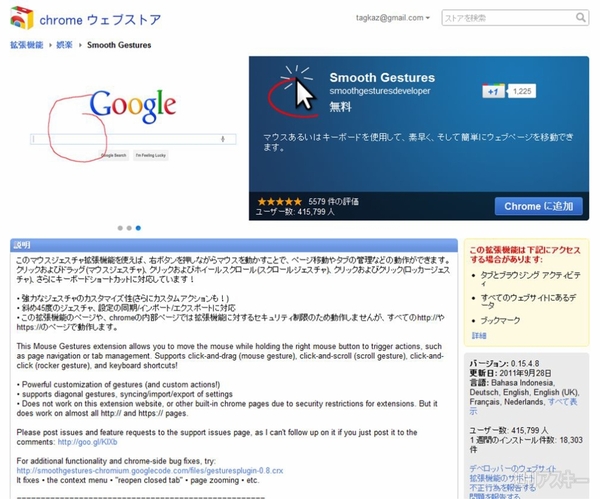Open the smoothgesturesdeveloper author link
This screenshot has height=499, width=600.
[380, 91]
